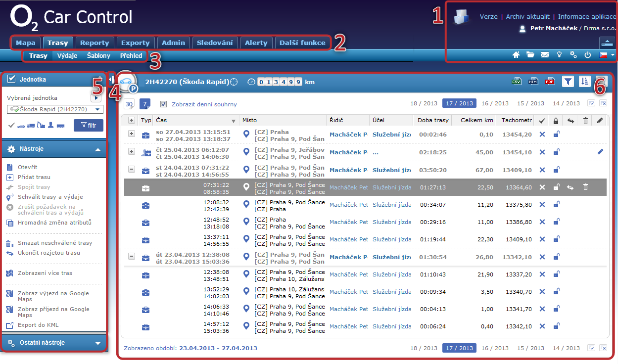618x364 pixels.
Task: Show 30-day calendar view icon
Action: point(129,104)
